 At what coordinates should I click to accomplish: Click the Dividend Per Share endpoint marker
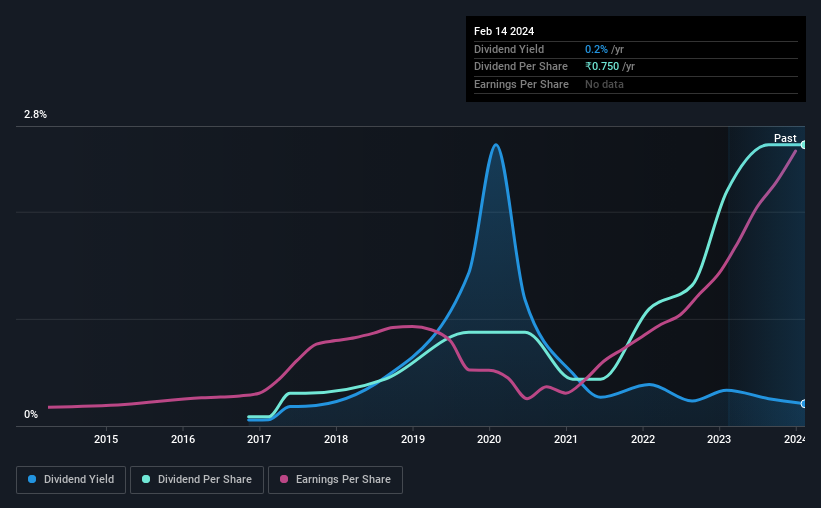(804, 145)
